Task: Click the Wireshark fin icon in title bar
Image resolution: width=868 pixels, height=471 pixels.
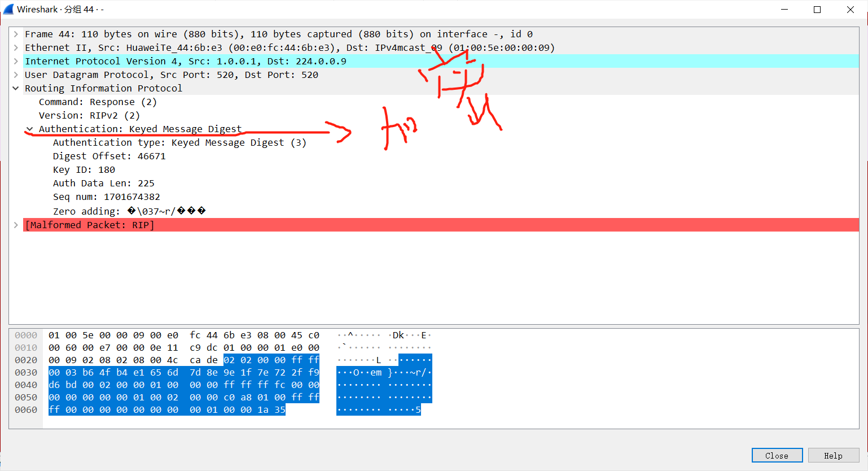Action: click(x=8, y=10)
